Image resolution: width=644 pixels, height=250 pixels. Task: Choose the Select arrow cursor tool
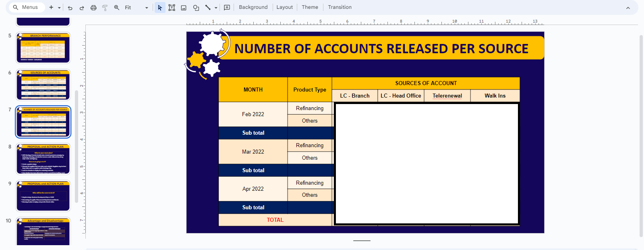pyautogui.click(x=160, y=8)
